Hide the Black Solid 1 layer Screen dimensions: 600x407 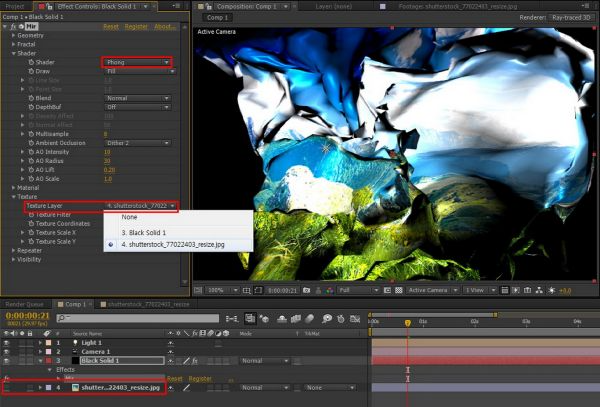8,360
